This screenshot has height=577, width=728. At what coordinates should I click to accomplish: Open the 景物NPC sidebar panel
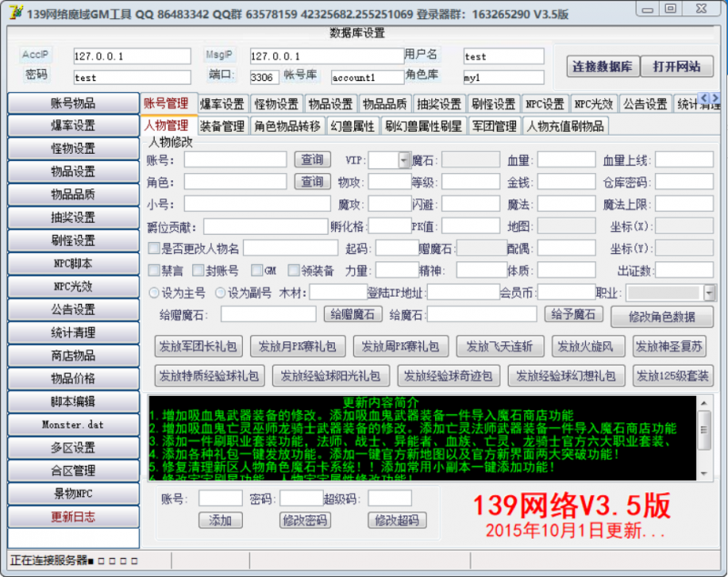[x=68, y=492]
